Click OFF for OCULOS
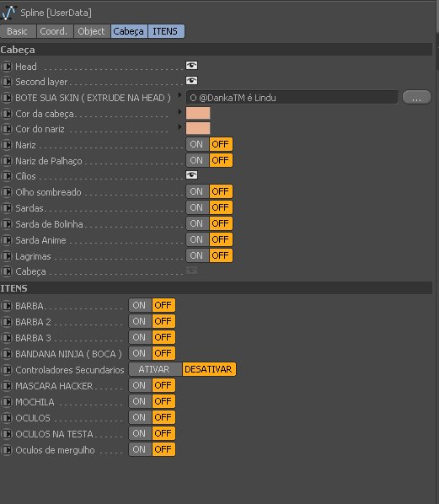439x504 pixels. (163, 417)
